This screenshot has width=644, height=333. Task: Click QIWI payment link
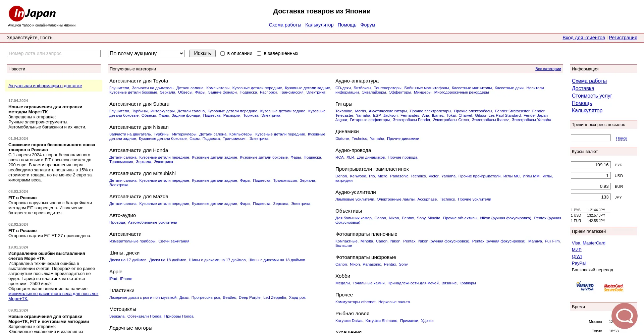[x=577, y=257]
